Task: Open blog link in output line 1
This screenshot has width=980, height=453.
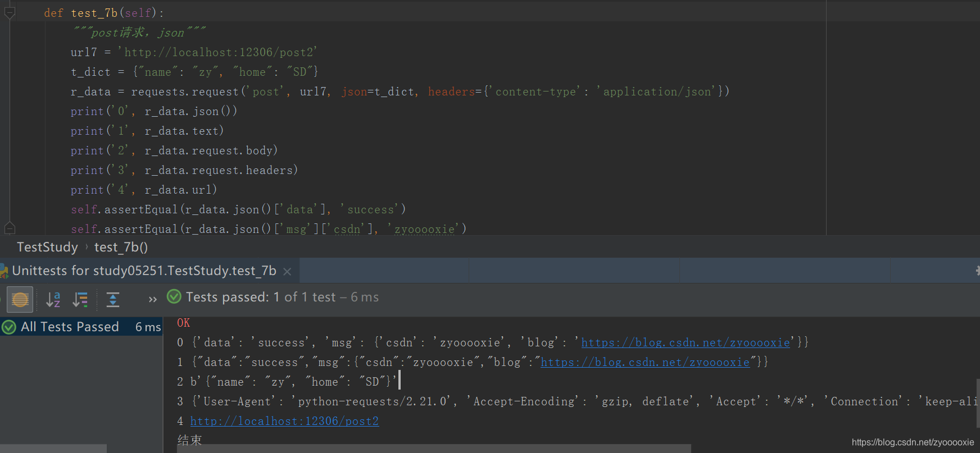Action: point(645,362)
